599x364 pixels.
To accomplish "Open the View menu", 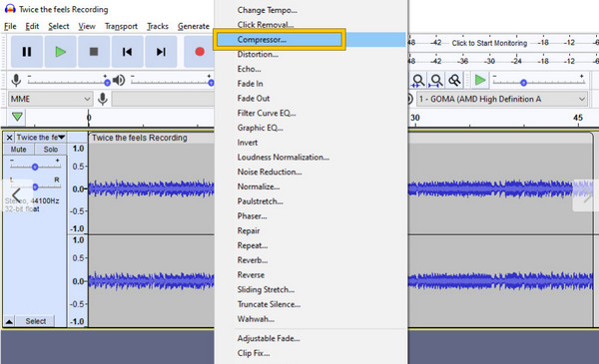I will [87, 26].
